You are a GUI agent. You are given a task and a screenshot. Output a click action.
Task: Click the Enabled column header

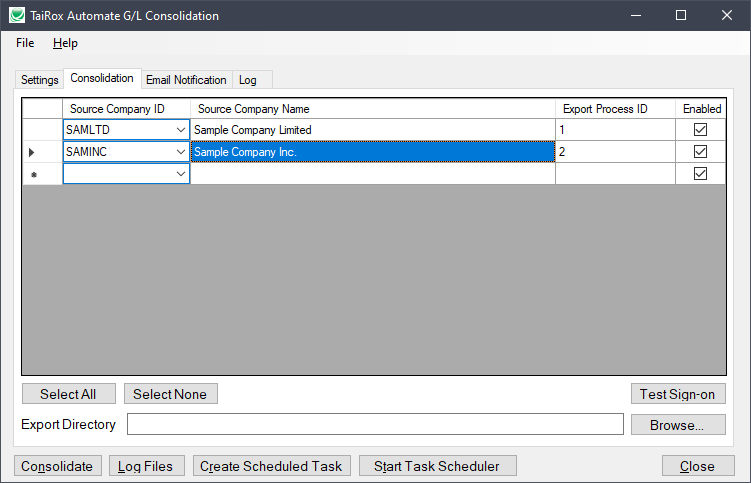[701, 109]
